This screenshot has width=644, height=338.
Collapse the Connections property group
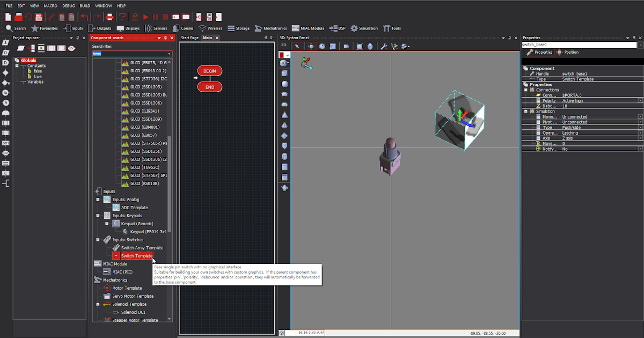(x=526, y=90)
